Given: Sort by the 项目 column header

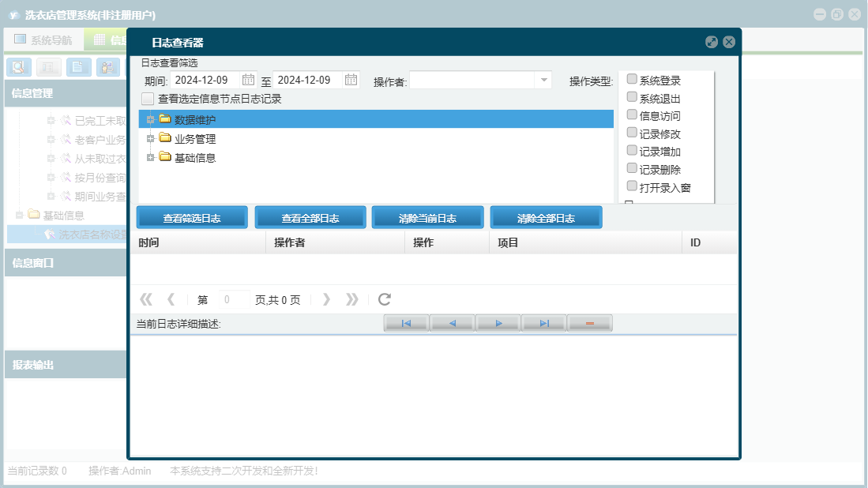Looking at the screenshot, I should pos(586,242).
